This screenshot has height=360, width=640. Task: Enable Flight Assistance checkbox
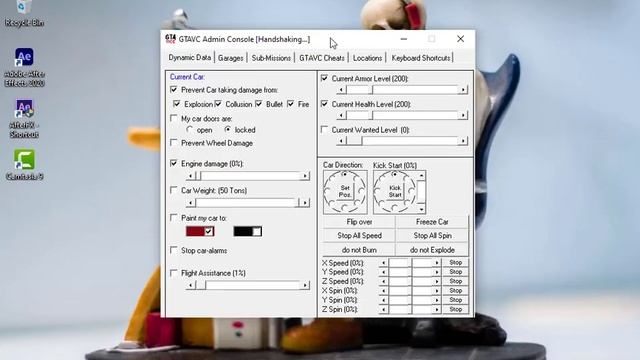(174, 273)
